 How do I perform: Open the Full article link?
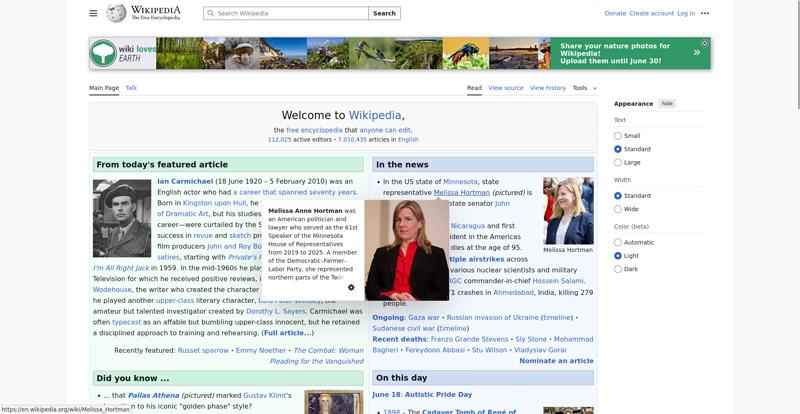[288, 333]
